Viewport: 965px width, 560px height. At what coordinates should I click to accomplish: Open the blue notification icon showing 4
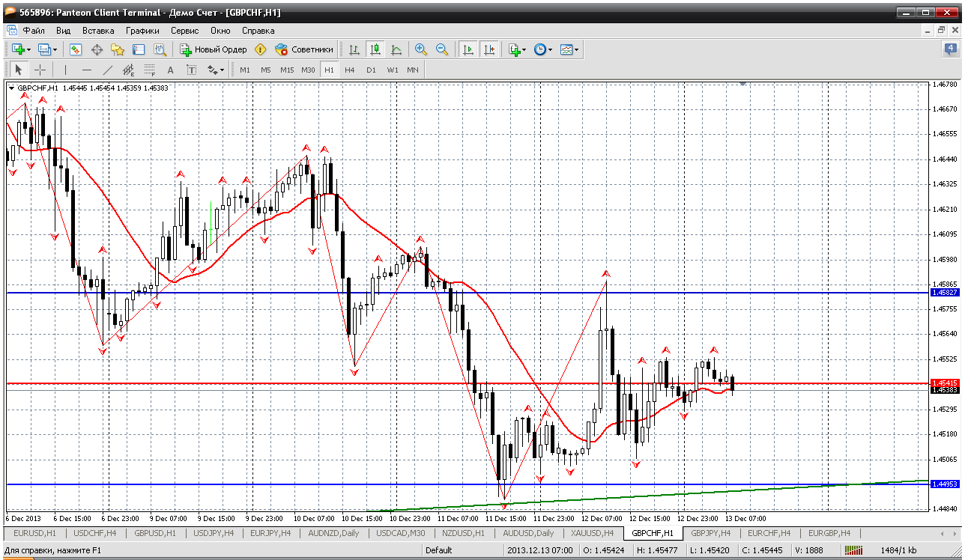[950, 49]
